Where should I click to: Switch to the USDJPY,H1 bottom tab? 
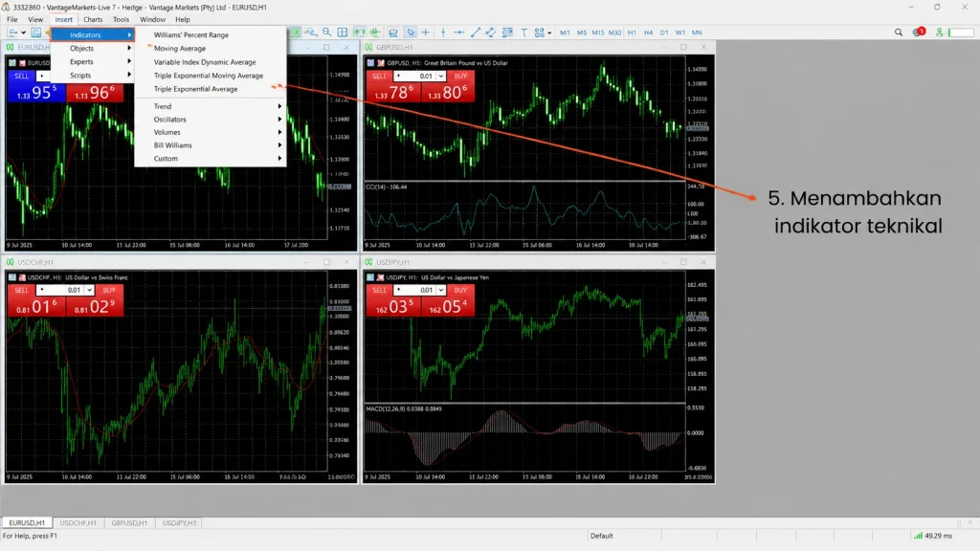coord(179,523)
